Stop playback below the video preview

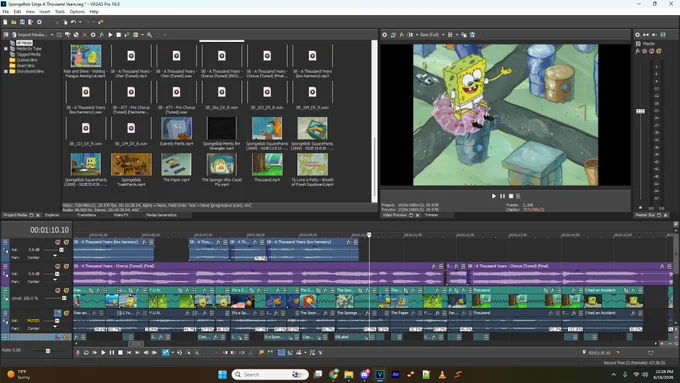coord(511,196)
